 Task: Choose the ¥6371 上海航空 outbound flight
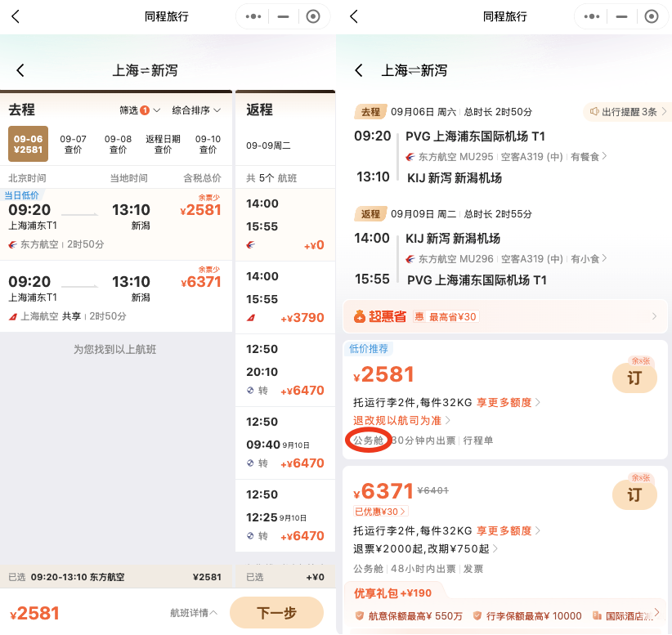116,297
